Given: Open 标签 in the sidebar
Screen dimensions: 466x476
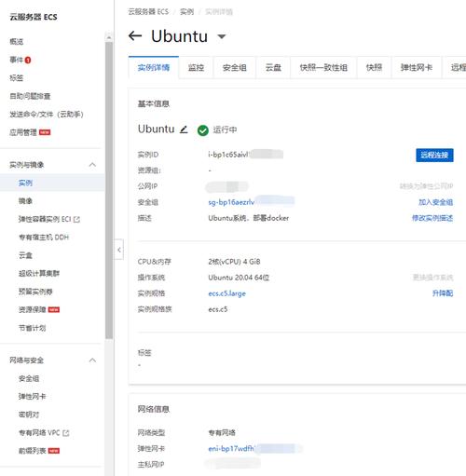Looking at the screenshot, I should tap(17, 78).
